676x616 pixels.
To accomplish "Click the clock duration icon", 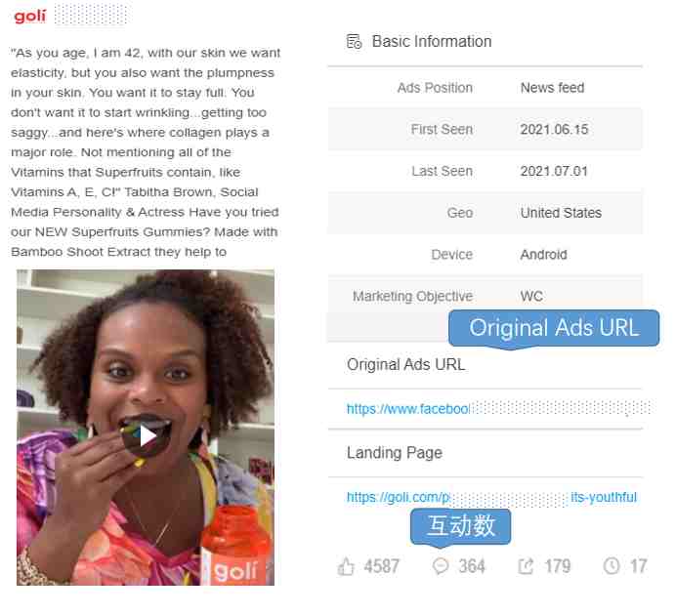I will pos(612,565).
